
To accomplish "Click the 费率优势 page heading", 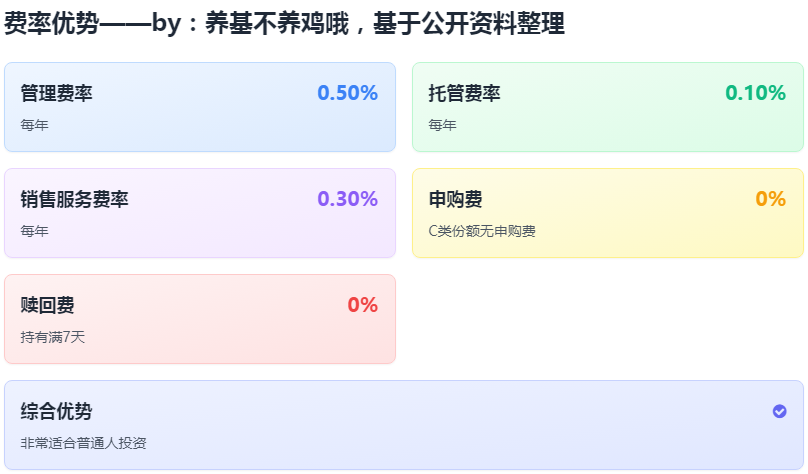I will [52, 24].
